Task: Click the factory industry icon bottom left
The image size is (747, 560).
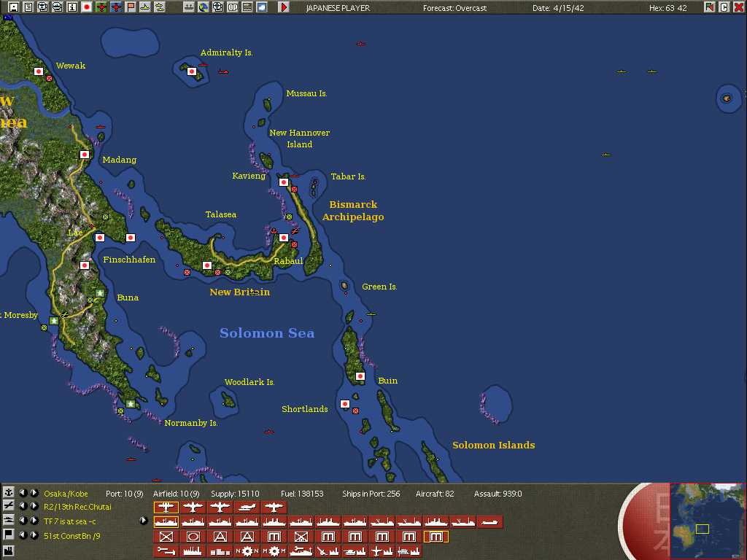Action: (x=9, y=551)
